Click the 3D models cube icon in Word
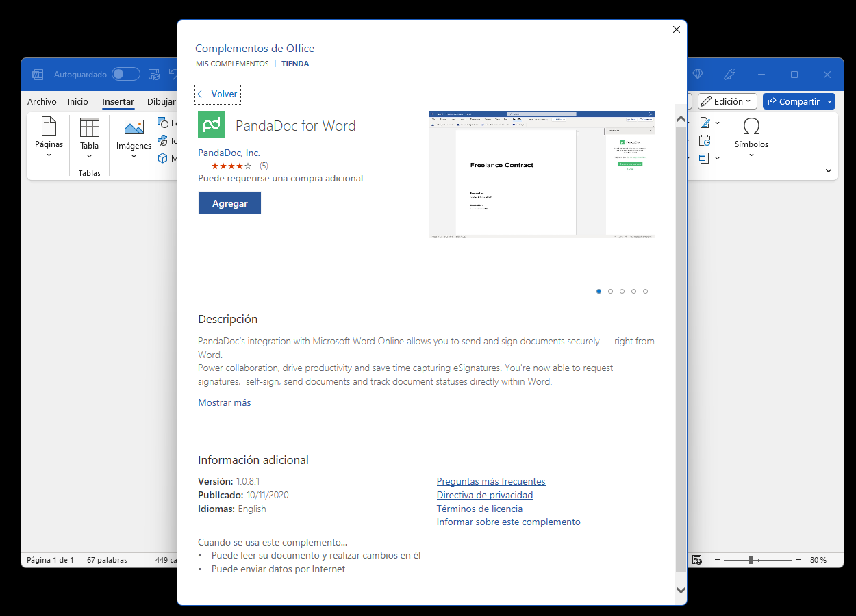856x616 pixels. [x=163, y=158]
